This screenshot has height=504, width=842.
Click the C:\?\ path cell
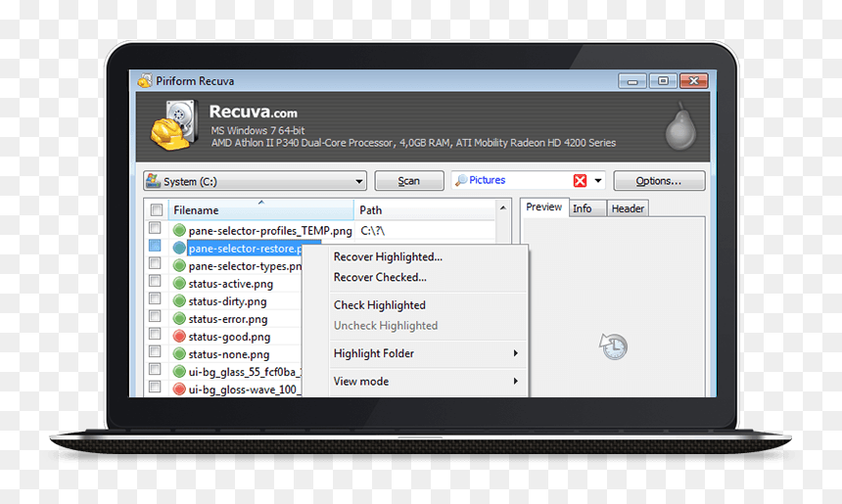pyautogui.click(x=373, y=231)
